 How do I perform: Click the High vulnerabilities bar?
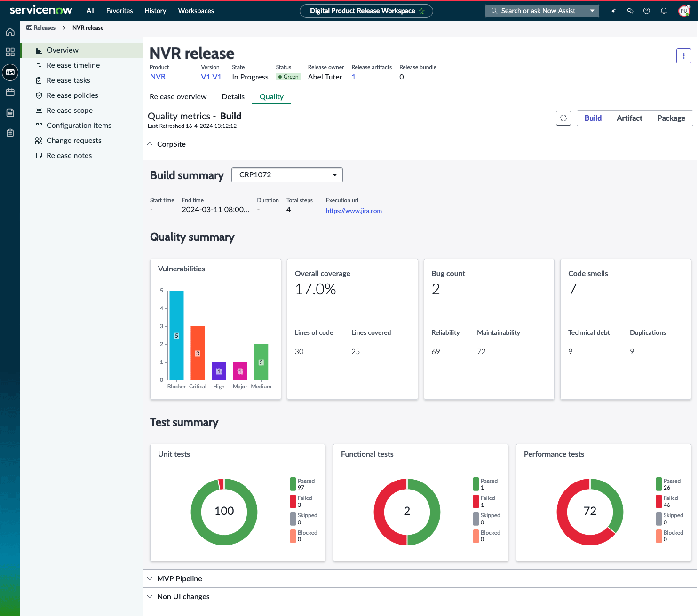click(219, 371)
